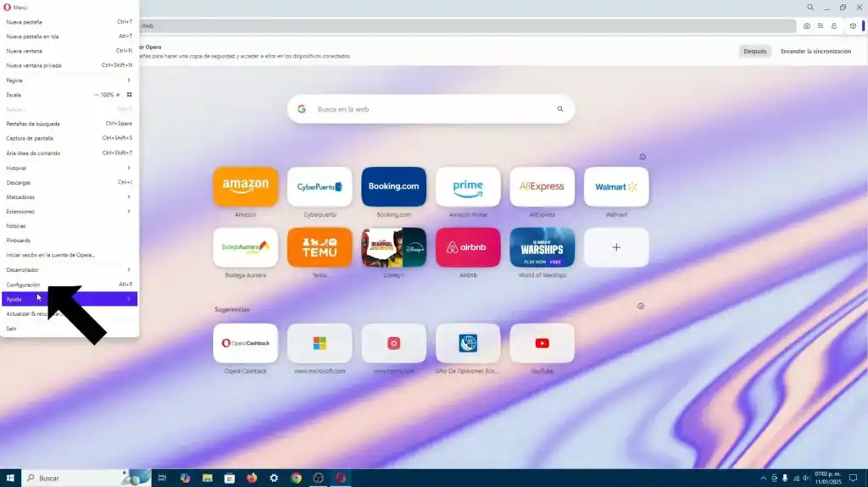Open the user account profile icon

(x=834, y=26)
